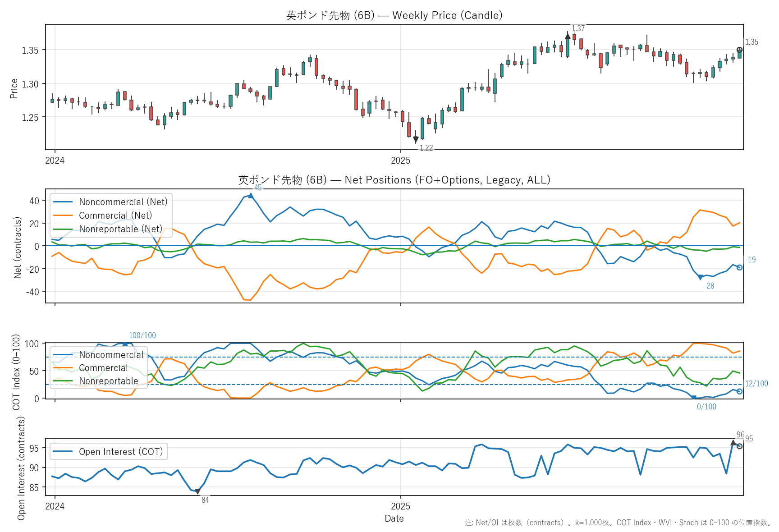Click the open interest low marker labeled 84
The width and height of the screenshot is (779, 532).
tap(197, 491)
